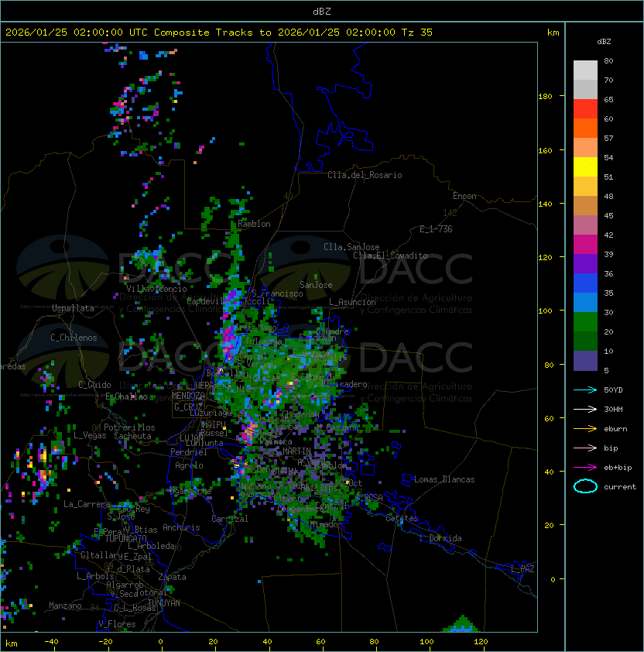Select the yellow eburn arrow symbol
This screenshot has width=644, height=652.
pyautogui.click(x=585, y=429)
